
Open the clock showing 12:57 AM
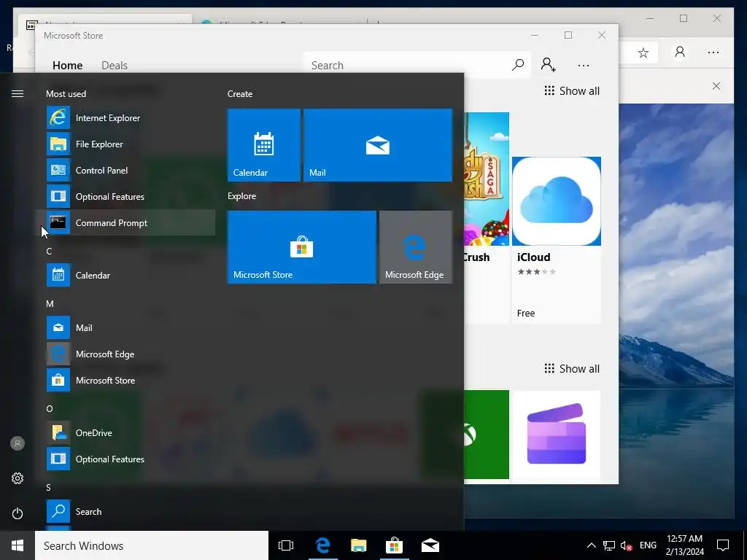coord(684,545)
